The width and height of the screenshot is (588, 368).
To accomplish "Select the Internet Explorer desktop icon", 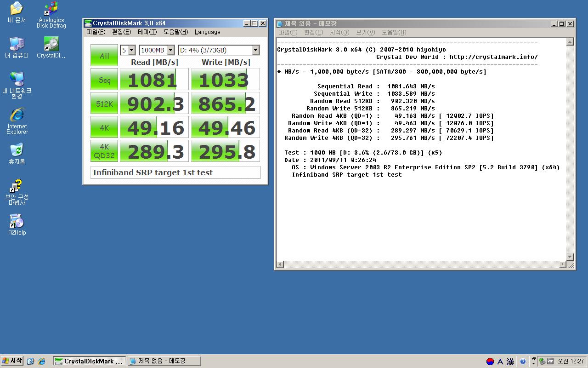I will [x=17, y=121].
